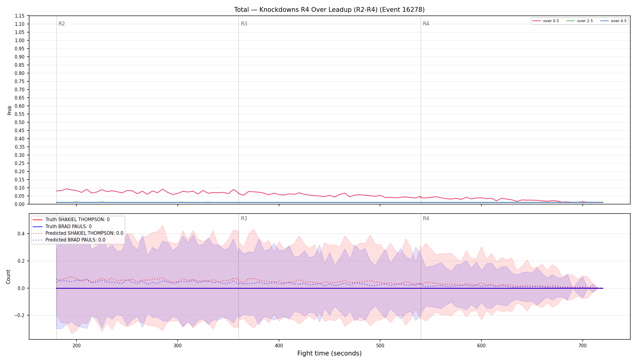Click the 'Prob' y-axis label
The width and height of the screenshot is (637, 364).
pos(9,110)
